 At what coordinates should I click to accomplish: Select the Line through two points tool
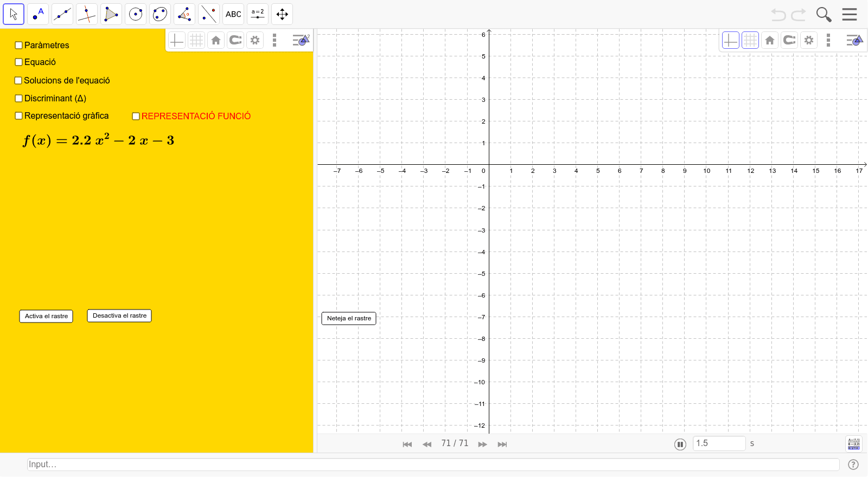click(62, 14)
